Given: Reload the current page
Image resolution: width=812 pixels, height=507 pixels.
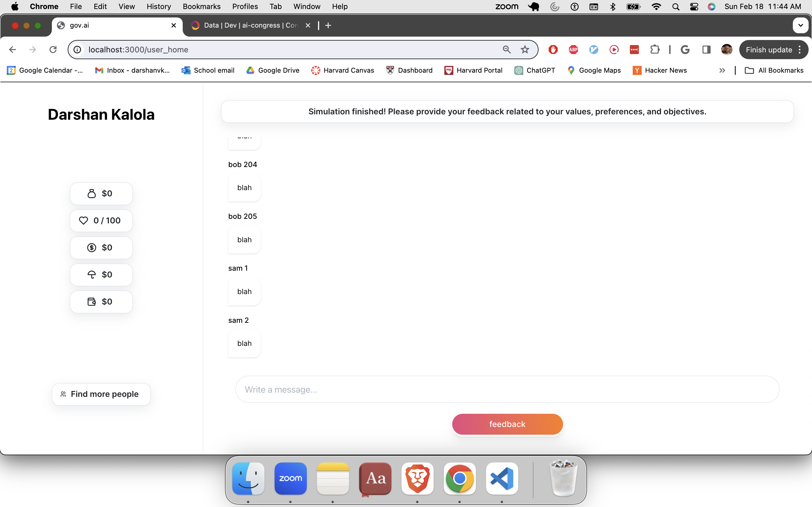Looking at the screenshot, I should (53, 50).
